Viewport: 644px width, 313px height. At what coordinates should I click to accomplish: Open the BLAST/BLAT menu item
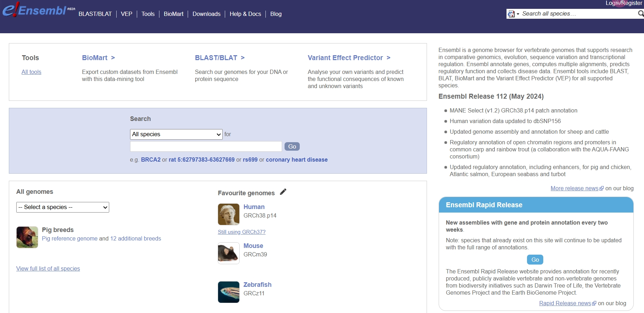(x=95, y=14)
